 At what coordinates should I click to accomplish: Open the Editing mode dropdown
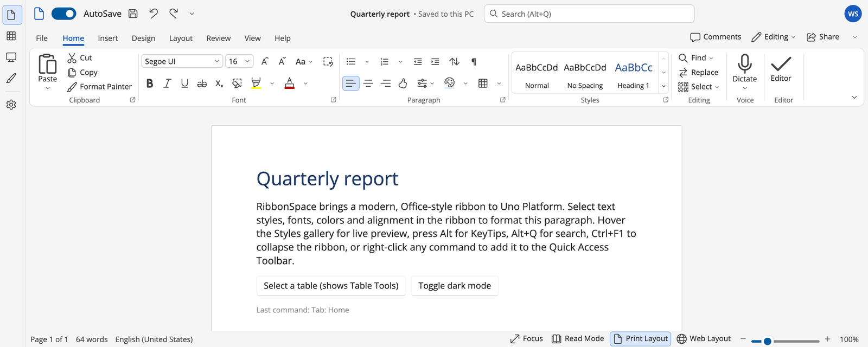click(774, 37)
